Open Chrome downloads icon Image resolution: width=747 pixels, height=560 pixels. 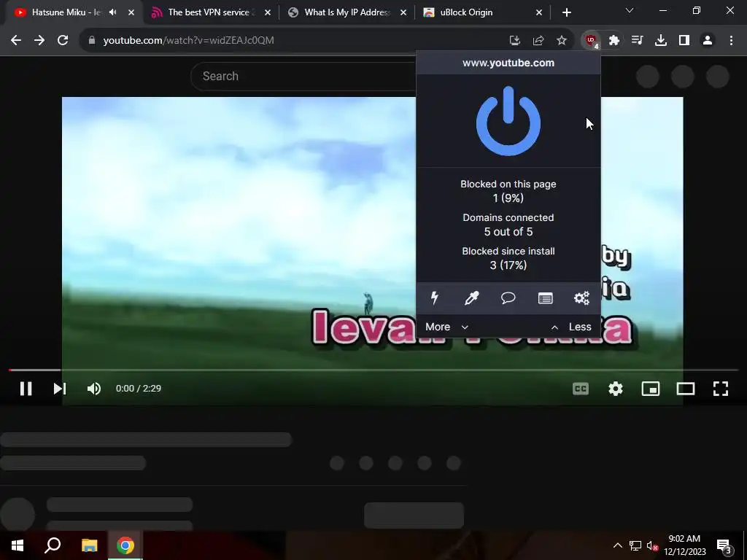(x=661, y=41)
